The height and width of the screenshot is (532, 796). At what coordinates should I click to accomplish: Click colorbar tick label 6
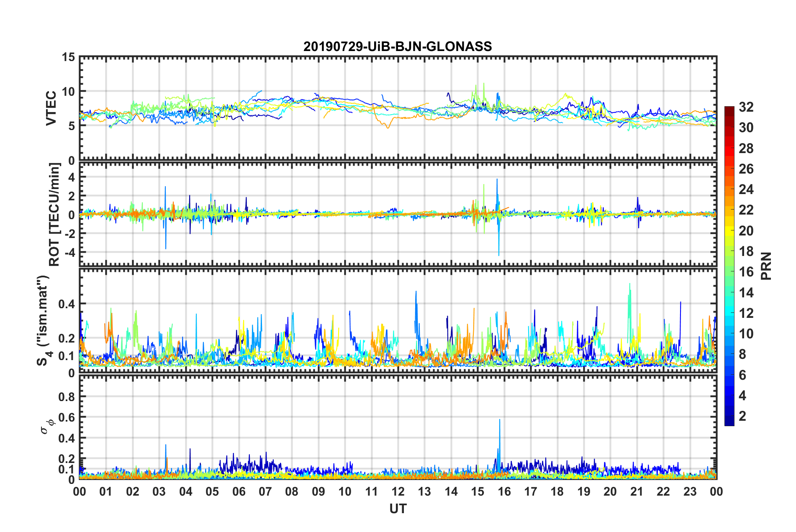point(742,375)
